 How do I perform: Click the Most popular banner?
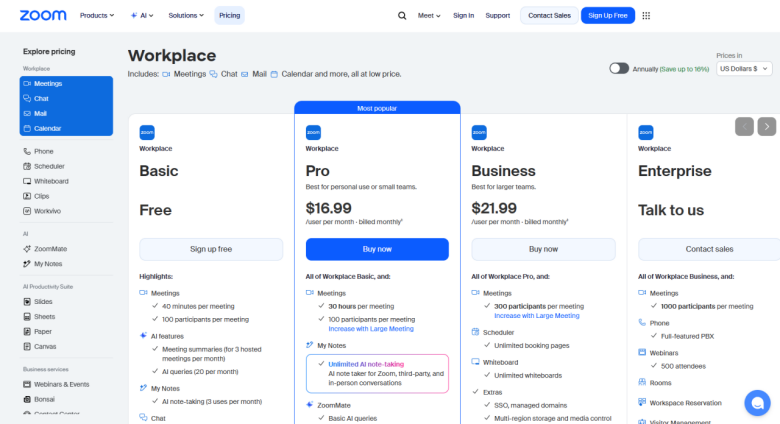[377, 107]
